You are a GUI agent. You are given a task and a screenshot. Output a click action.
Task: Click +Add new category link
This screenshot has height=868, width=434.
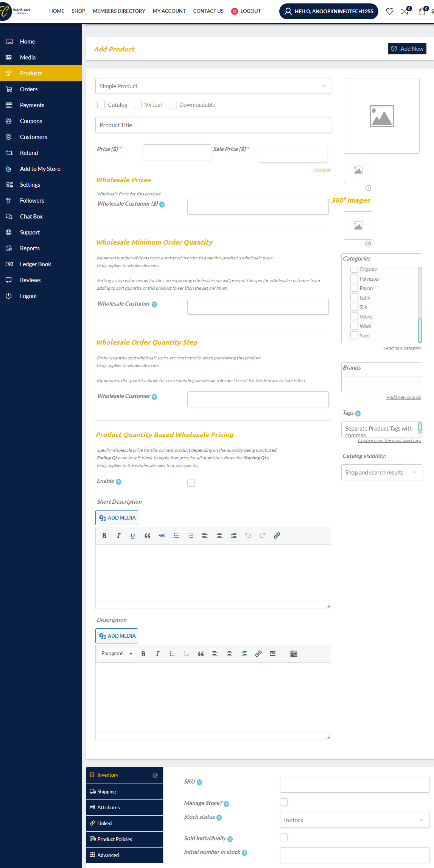coord(402,348)
